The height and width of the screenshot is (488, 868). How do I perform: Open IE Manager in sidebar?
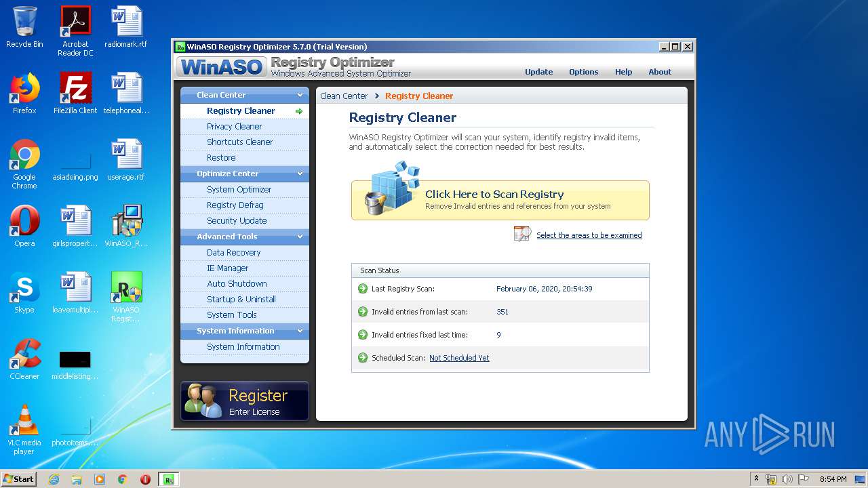[244, 268]
